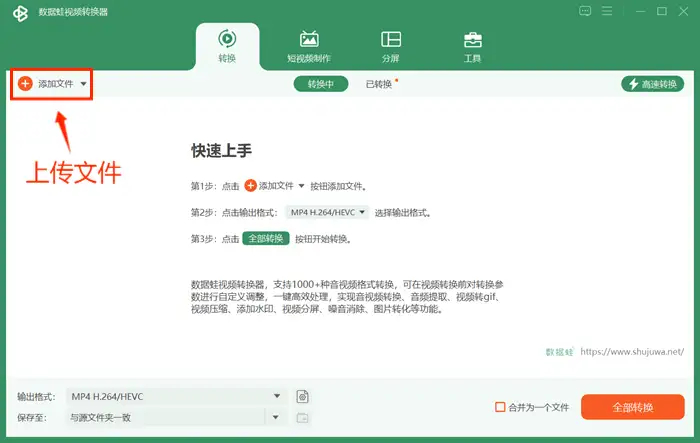Open the hamburger menu icon
Image resolution: width=700 pixels, height=443 pixels.
607,11
